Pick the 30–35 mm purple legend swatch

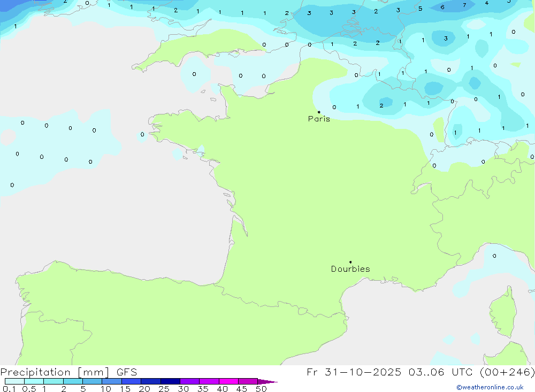pyautogui.click(x=190, y=381)
